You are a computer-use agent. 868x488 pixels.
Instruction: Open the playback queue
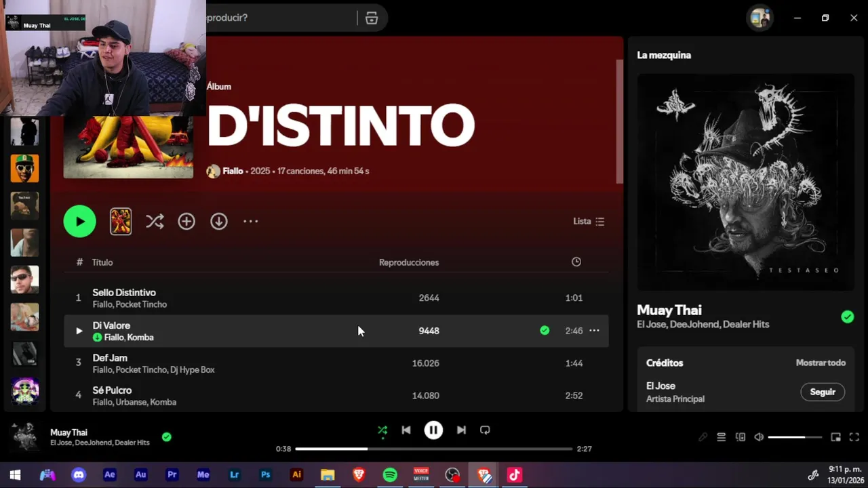pyautogui.click(x=722, y=437)
